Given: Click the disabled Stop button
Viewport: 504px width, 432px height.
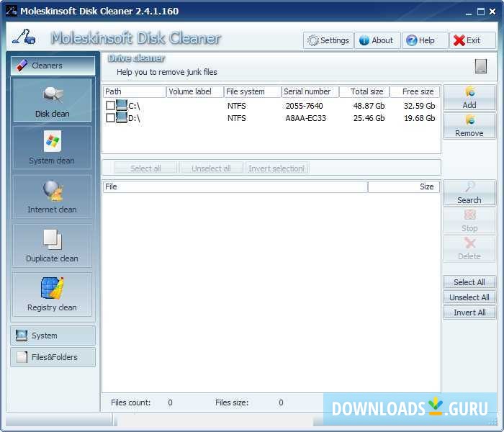Looking at the screenshot, I should pyautogui.click(x=469, y=221).
